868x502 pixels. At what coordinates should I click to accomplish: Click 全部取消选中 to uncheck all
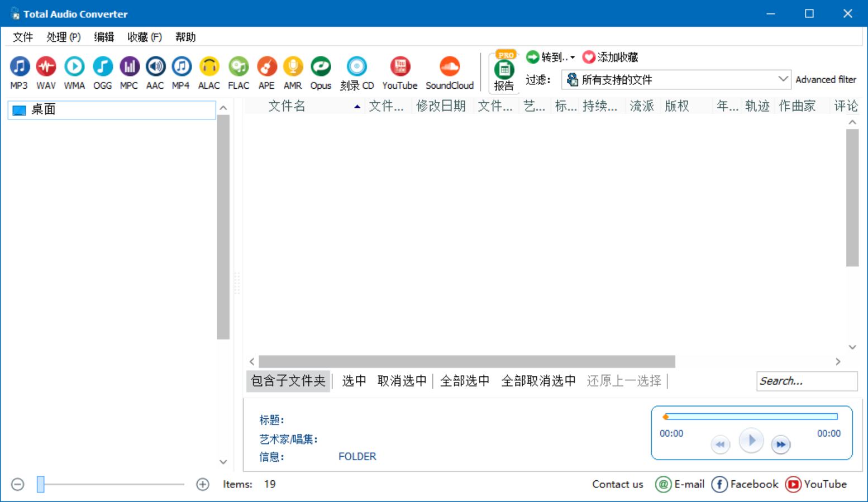[538, 381]
